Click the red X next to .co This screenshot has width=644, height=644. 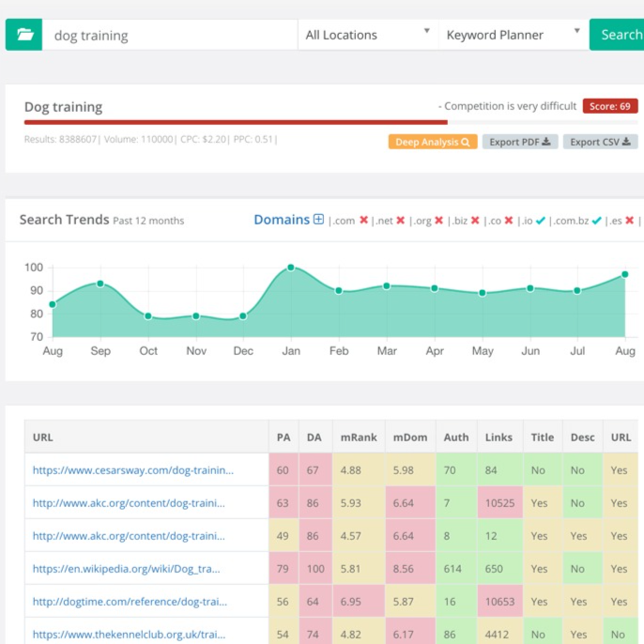click(509, 221)
